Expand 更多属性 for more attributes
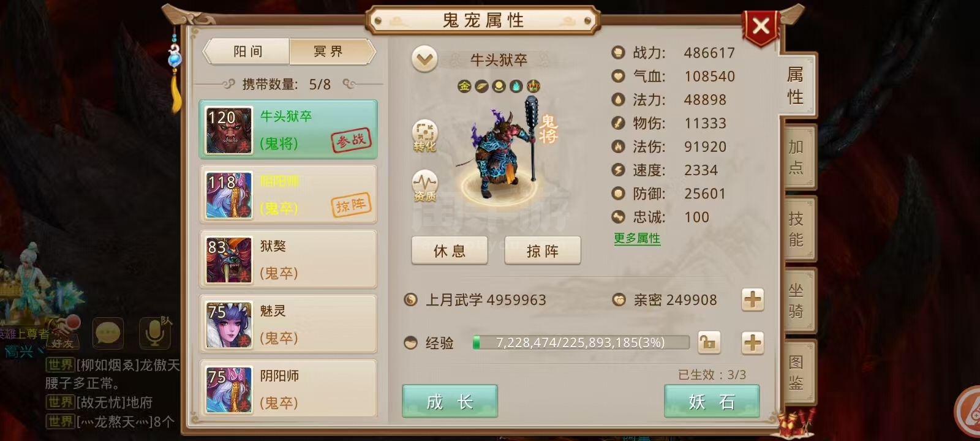Screen dimensions: 980x441 pos(637,238)
